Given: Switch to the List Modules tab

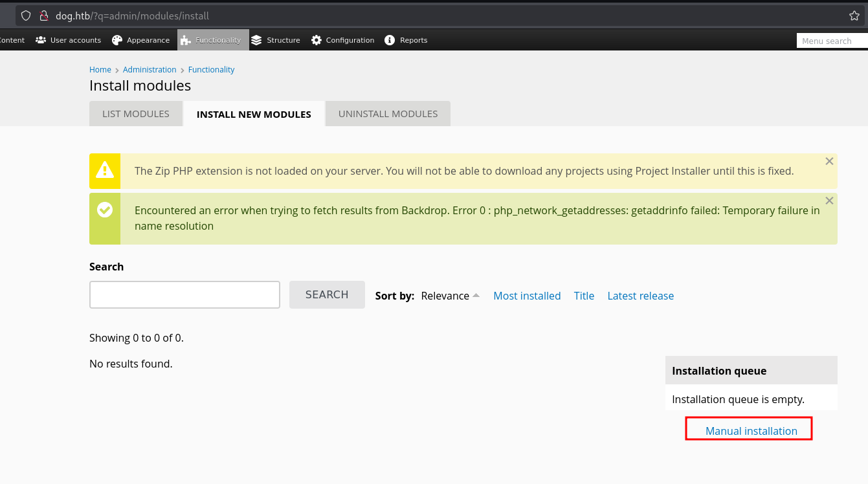Looking at the screenshot, I should click(x=136, y=114).
